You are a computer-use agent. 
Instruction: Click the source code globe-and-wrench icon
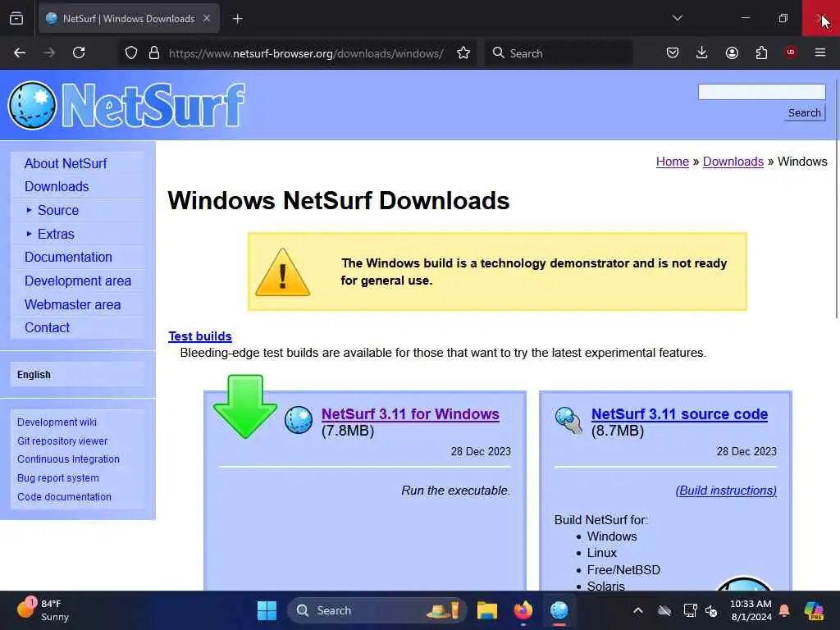point(568,421)
